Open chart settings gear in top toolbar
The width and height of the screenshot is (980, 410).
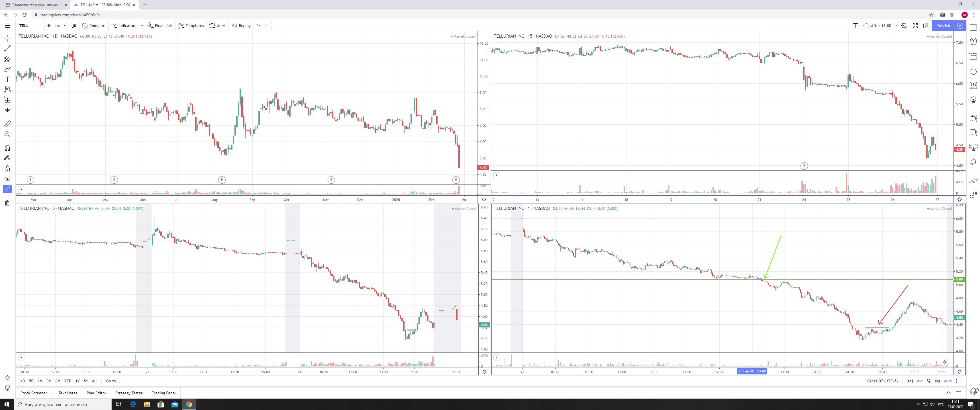click(904, 25)
